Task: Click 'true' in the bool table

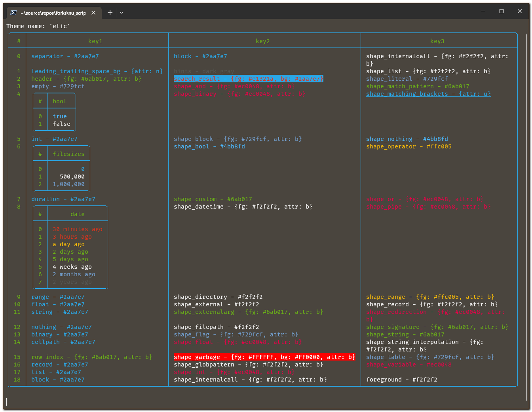Action: point(60,116)
